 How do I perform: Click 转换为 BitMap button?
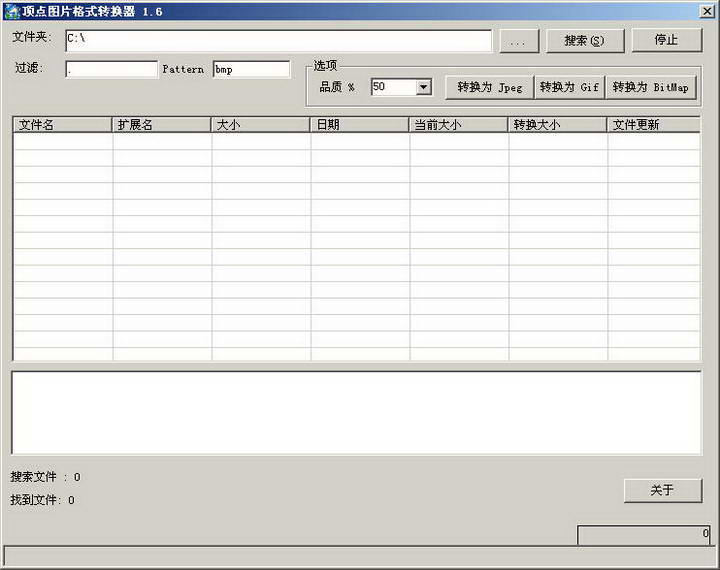(x=650, y=87)
